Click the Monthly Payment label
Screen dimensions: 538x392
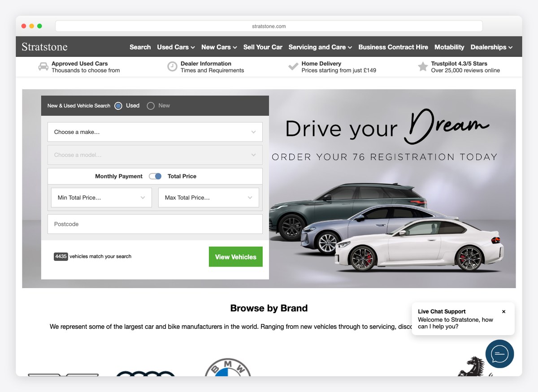click(x=119, y=176)
